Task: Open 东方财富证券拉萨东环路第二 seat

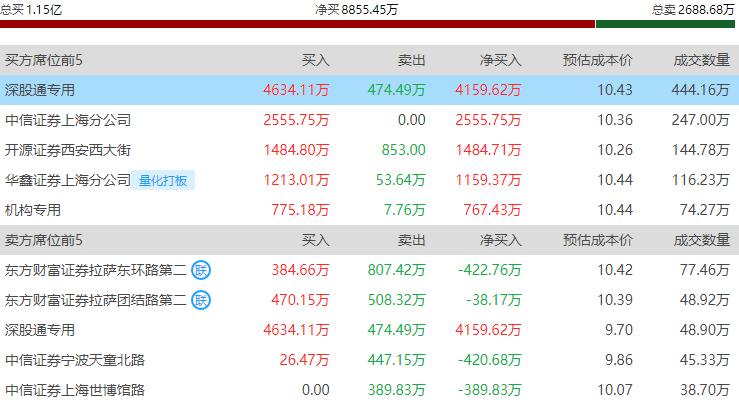Action: pos(96,270)
